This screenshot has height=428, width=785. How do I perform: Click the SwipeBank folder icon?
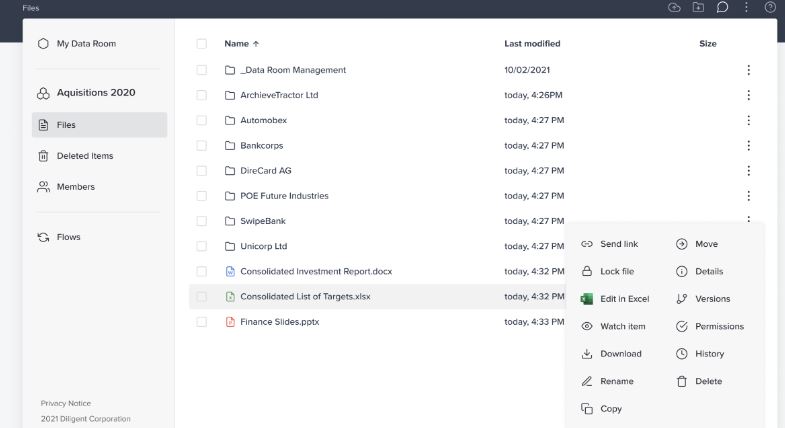pyautogui.click(x=230, y=221)
